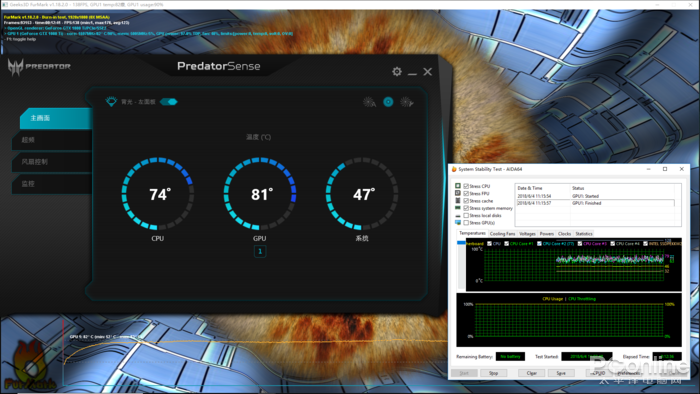Click the CPU temperature gauge
This screenshot has width=700, height=394.
pos(158,194)
